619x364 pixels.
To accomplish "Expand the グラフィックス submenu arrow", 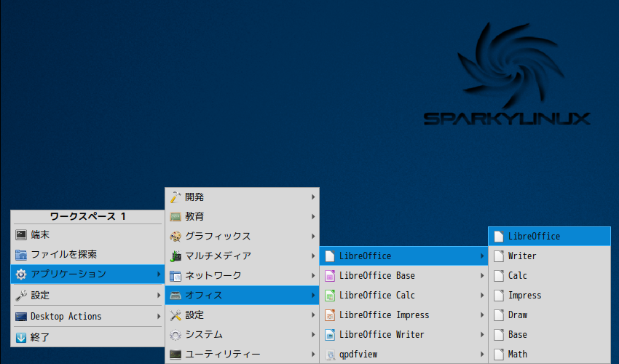I will pyautogui.click(x=313, y=237).
